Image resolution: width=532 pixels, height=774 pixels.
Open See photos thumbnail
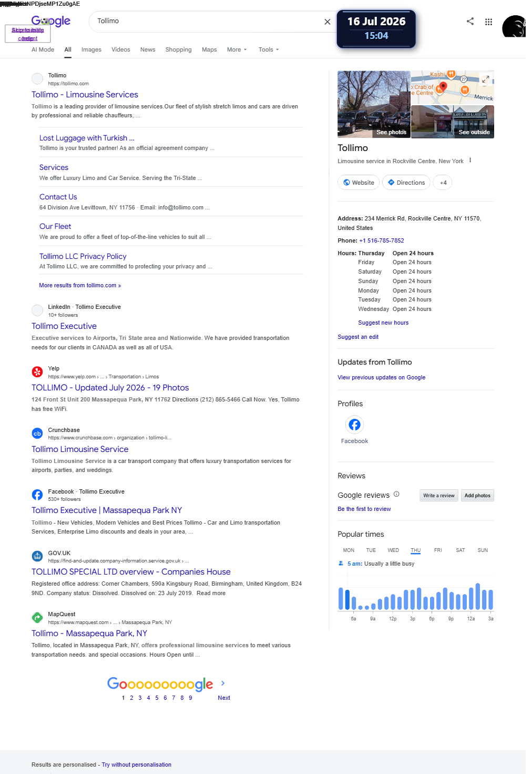[x=374, y=104]
